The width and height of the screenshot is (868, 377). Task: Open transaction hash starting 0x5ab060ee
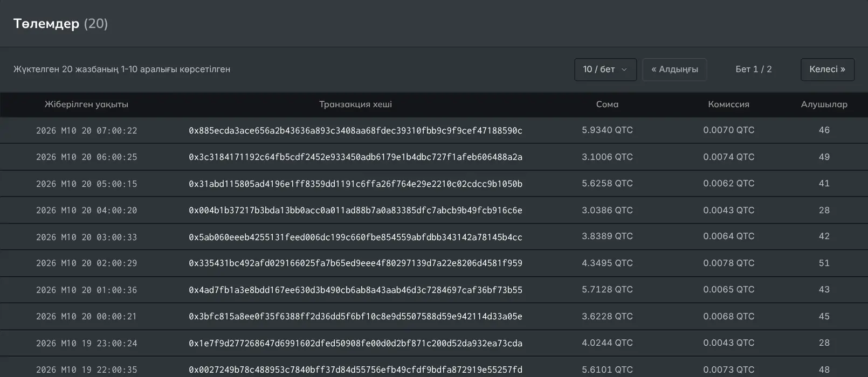[x=356, y=237]
